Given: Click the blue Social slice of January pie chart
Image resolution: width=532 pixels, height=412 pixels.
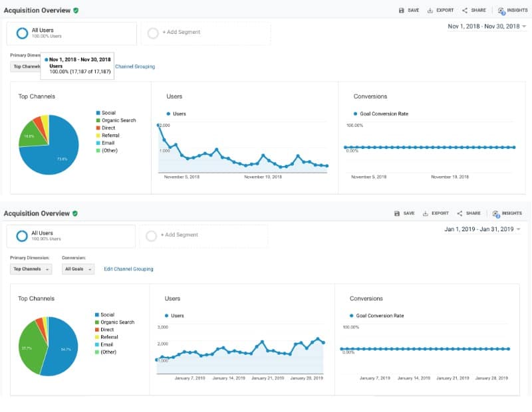Looking at the screenshot, I should [61, 348].
